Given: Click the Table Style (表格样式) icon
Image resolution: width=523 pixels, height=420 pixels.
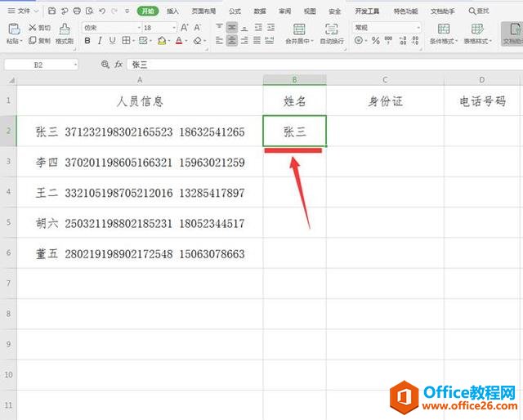Looking at the screenshot, I should (477, 29).
